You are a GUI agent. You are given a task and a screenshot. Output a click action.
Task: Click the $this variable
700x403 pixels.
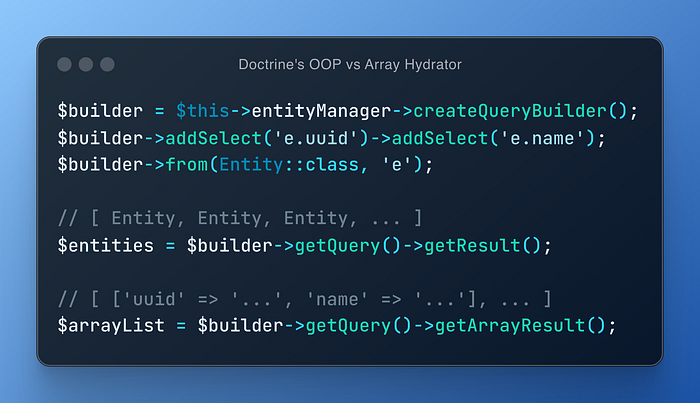pyautogui.click(x=203, y=111)
